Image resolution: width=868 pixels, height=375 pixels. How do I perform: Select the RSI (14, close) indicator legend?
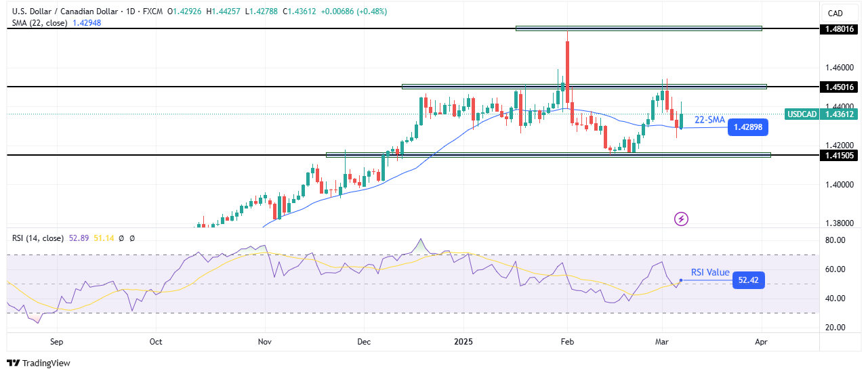(38, 238)
